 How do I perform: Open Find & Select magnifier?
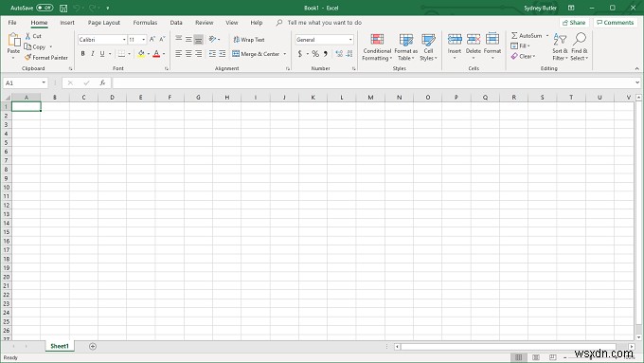579,46
